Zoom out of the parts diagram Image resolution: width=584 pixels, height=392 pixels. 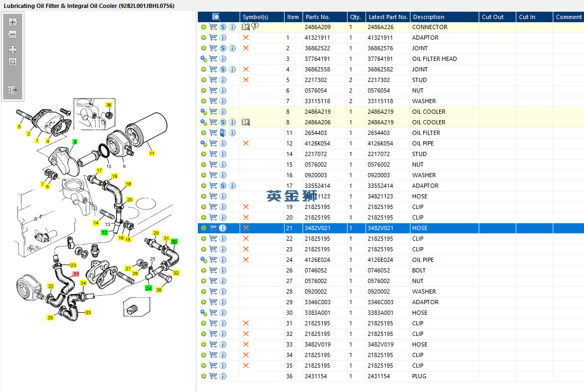click(x=13, y=35)
